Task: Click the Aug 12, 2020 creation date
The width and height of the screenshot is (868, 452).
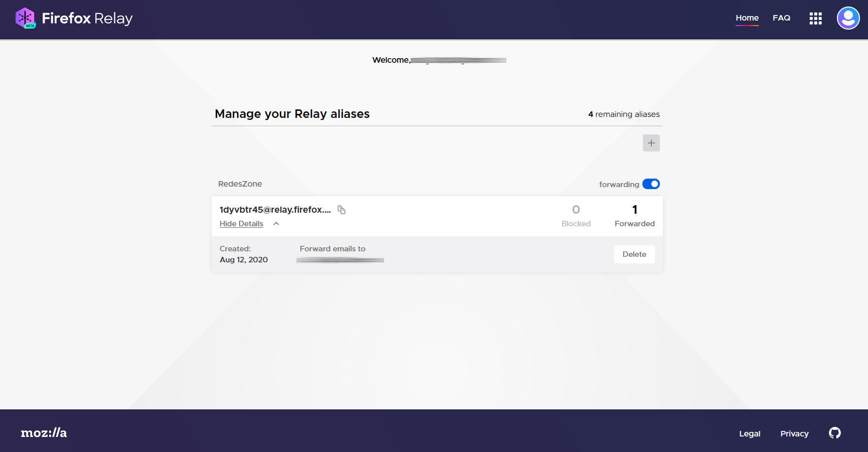Action: (x=244, y=260)
